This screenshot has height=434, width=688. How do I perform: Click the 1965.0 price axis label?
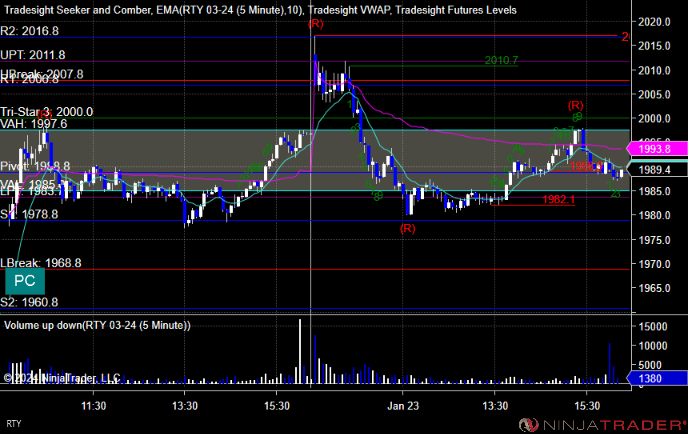(654, 288)
